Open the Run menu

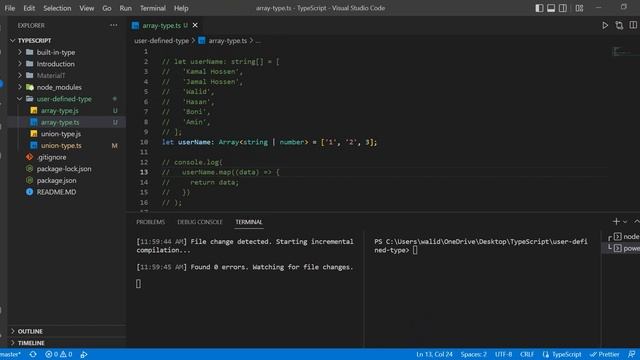pos(126,8)
